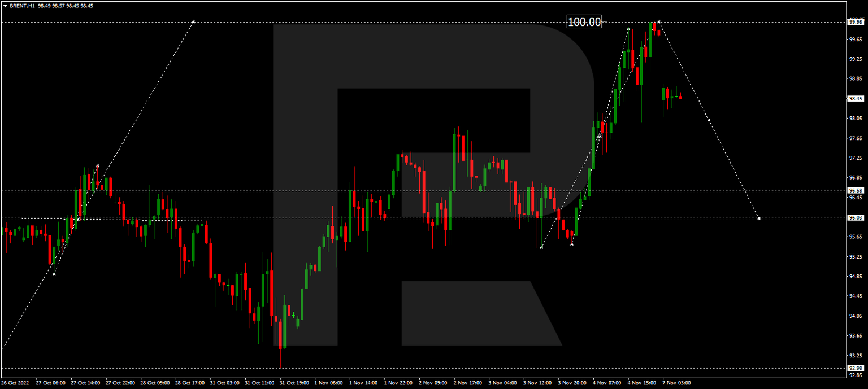The width and height of the screenshot is (868, 389).
Task: Click the 97.25 price axis value
Action: tap(856, 158)
